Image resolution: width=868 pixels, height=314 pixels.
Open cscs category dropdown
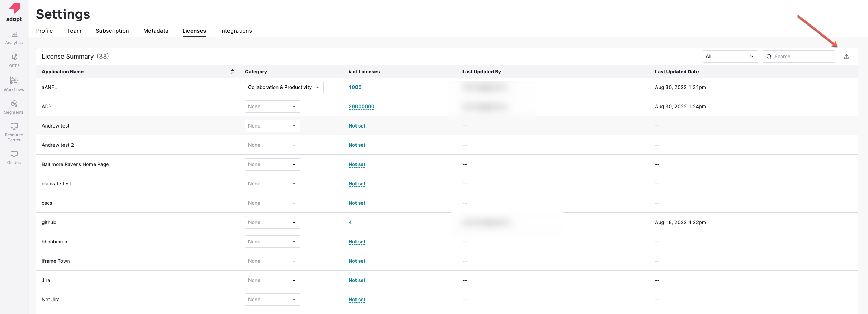[273, 203]
